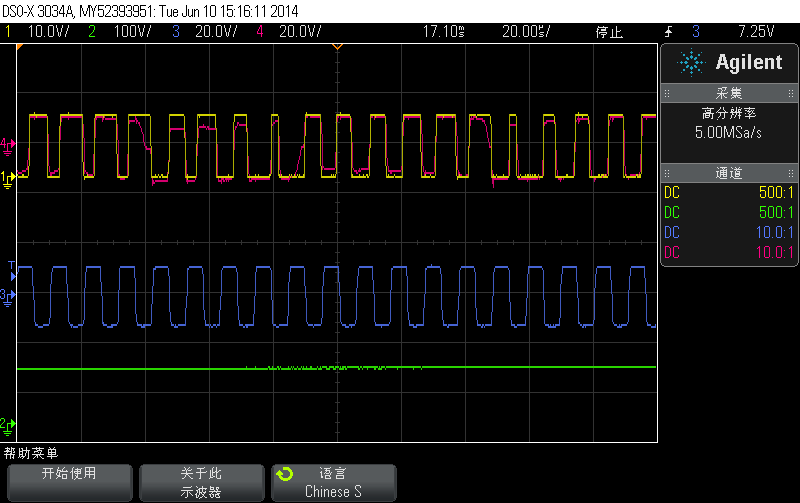Click the green DC 500:1 channel row
This screenshot has width=800, height=503.
point(729,212)
